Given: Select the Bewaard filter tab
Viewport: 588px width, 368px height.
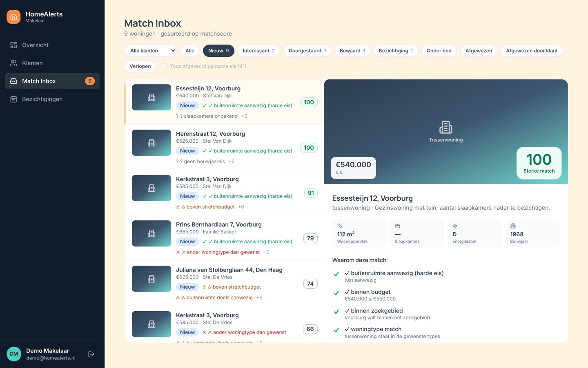Looking at the screenshot, I should (352, 51).
